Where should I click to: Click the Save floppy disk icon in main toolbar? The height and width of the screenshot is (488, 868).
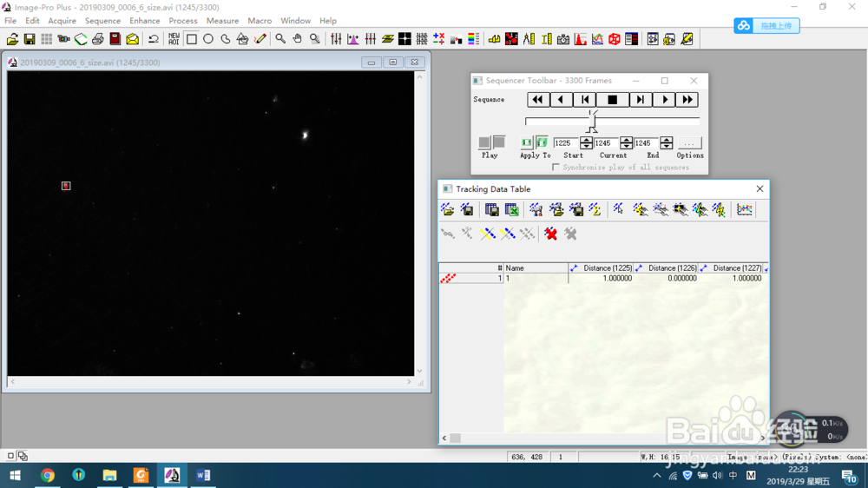30,39
